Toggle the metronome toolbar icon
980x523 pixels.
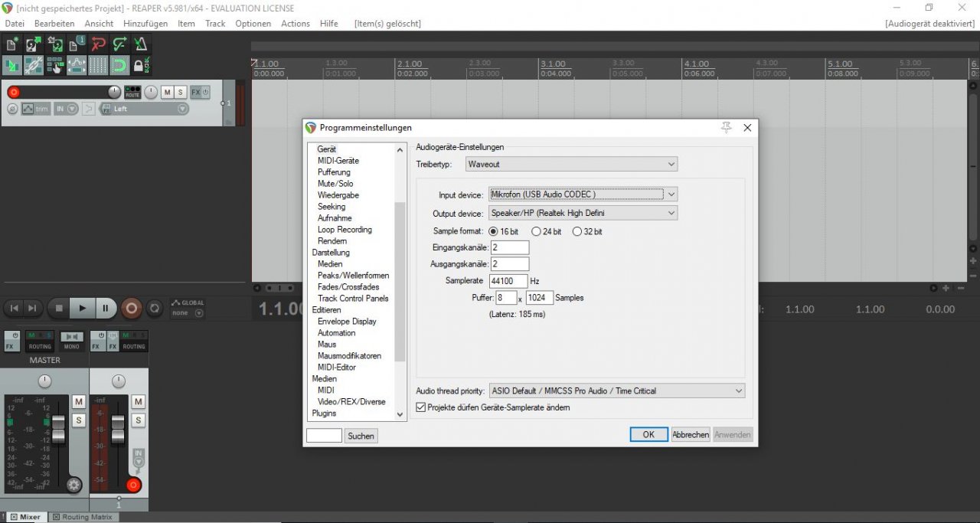tap(141, 44)
